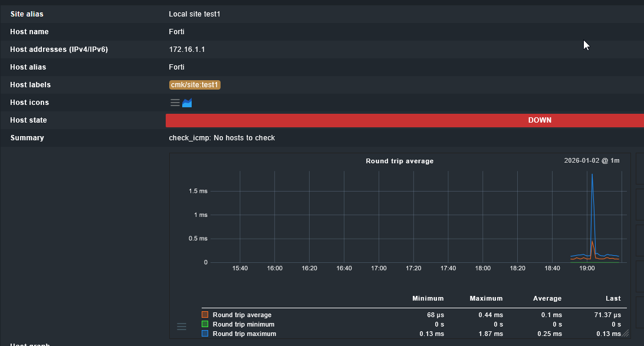Click the Round trip average graph title
The height and width of the screenshot is (346, 644).
click(399, 161)
